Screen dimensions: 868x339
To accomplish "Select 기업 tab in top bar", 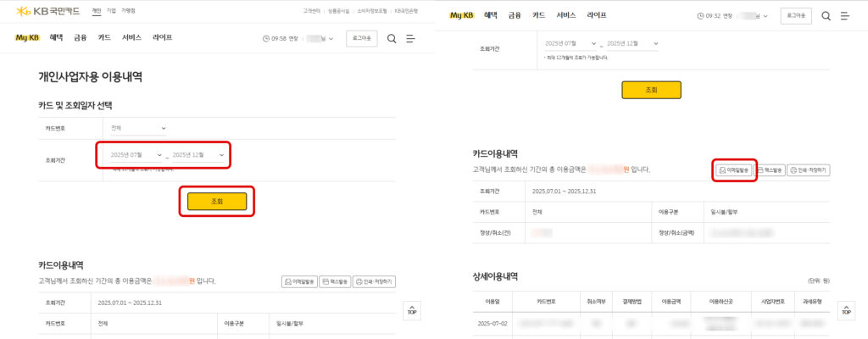I will (x=111, y=11).
